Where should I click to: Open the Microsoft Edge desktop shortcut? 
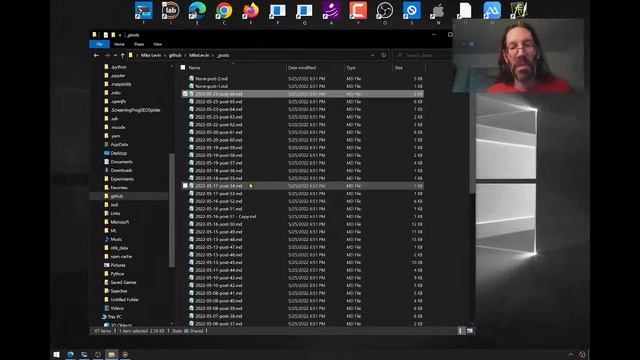(x=197, y=11)
